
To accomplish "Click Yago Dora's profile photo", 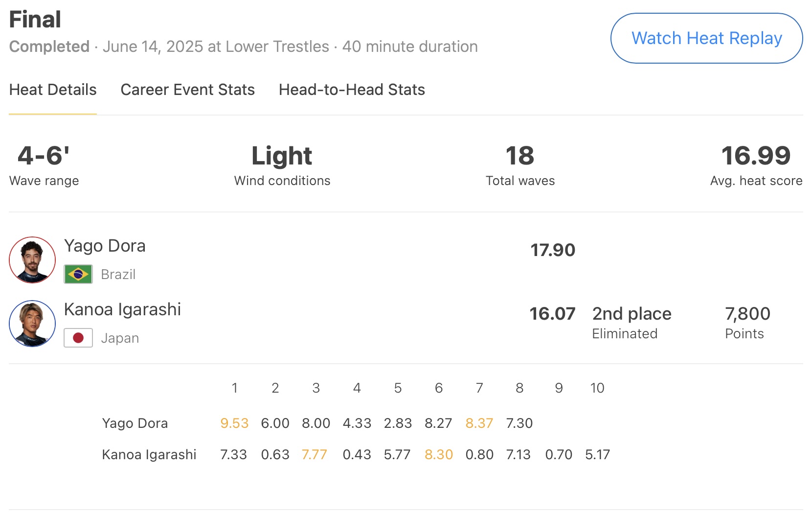I will 32,260.
